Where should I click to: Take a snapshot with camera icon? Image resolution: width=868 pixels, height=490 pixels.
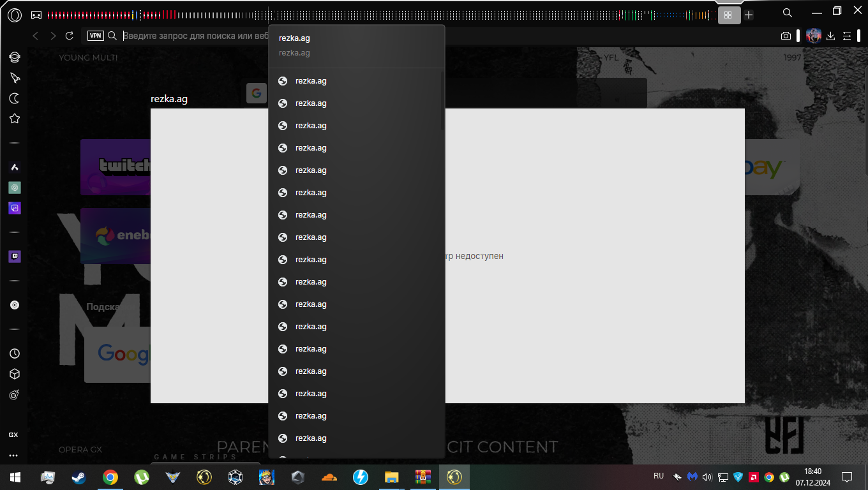pos(786,36)
